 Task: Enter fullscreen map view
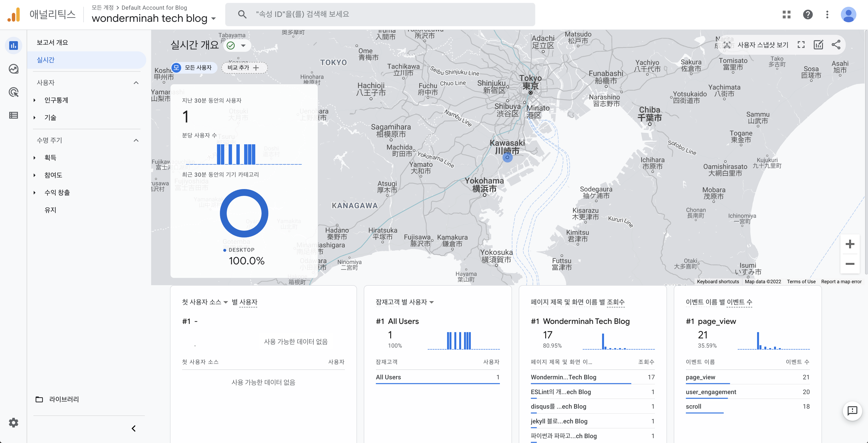(801, 45)
